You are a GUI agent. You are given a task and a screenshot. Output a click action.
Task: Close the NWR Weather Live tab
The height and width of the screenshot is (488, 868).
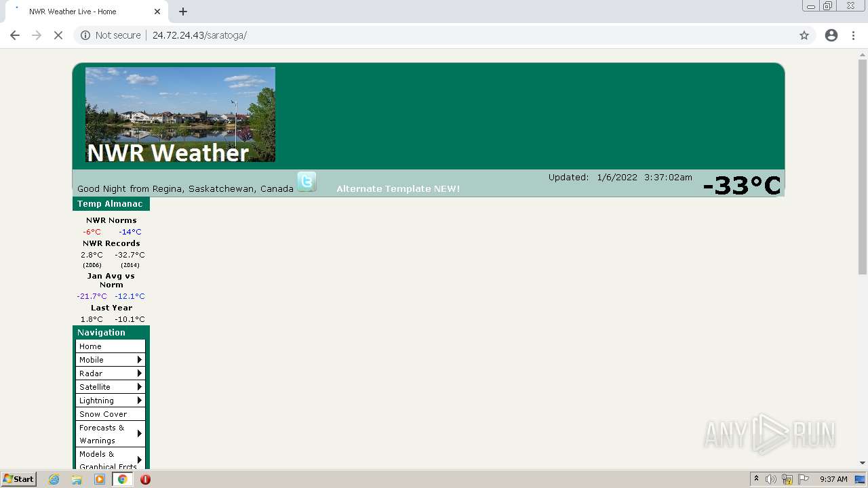point(157,12)
